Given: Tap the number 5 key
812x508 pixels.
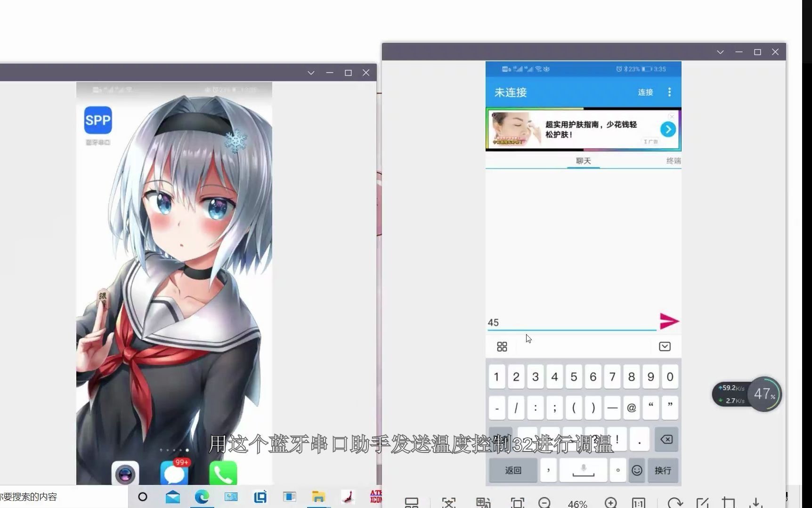Looking at the screenshot, I should [x=574, y=377].
